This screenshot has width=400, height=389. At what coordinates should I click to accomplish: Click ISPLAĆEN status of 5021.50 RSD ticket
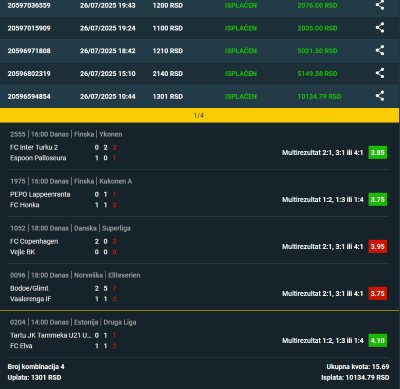241,51
